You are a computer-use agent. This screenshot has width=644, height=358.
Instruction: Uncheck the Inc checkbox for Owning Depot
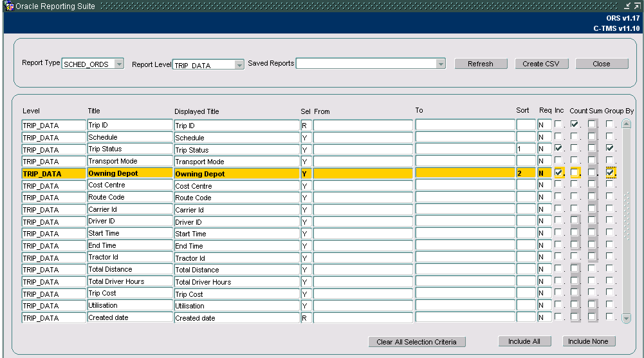[x=558, y=172]
